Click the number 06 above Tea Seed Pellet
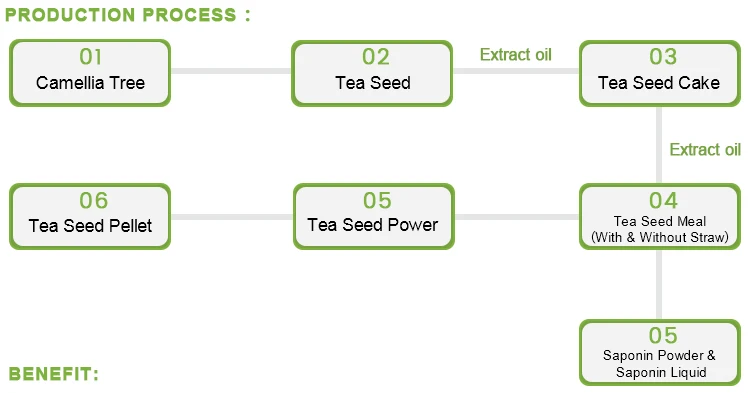750x393 pixels. click(94, 201)
